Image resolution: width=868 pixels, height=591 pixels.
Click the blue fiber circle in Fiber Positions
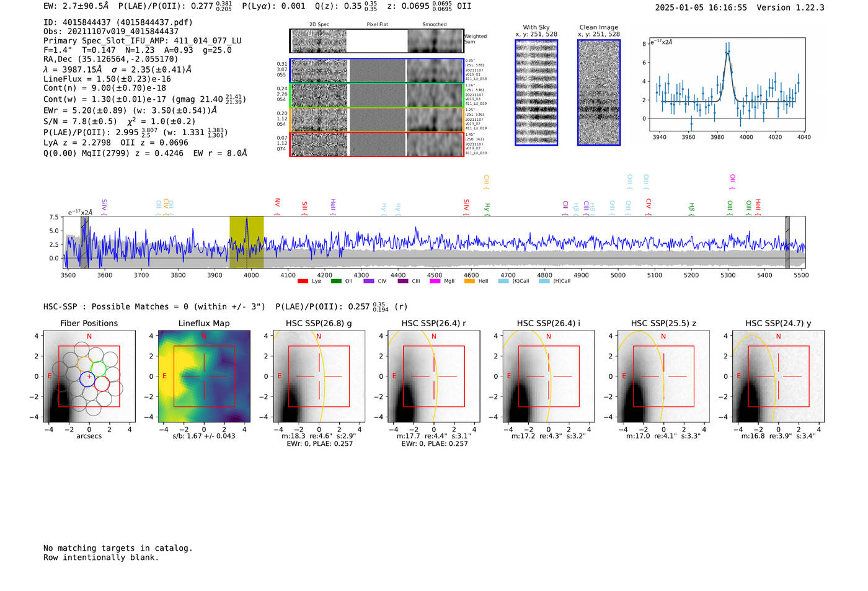[x=88, y=378]
